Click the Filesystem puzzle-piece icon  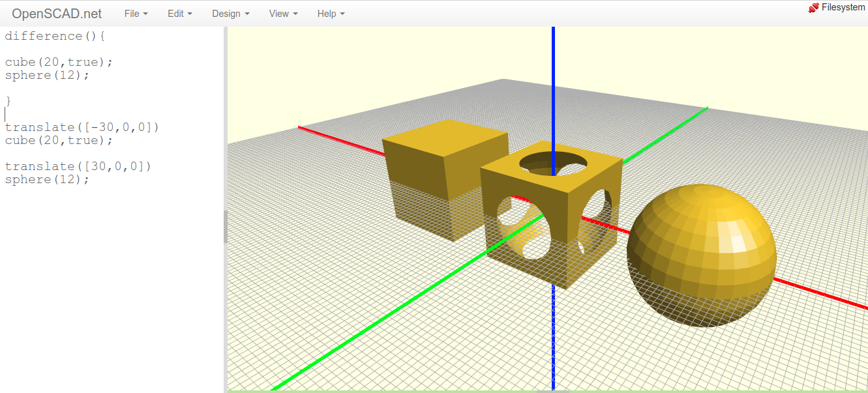click(x=813, y=8)
